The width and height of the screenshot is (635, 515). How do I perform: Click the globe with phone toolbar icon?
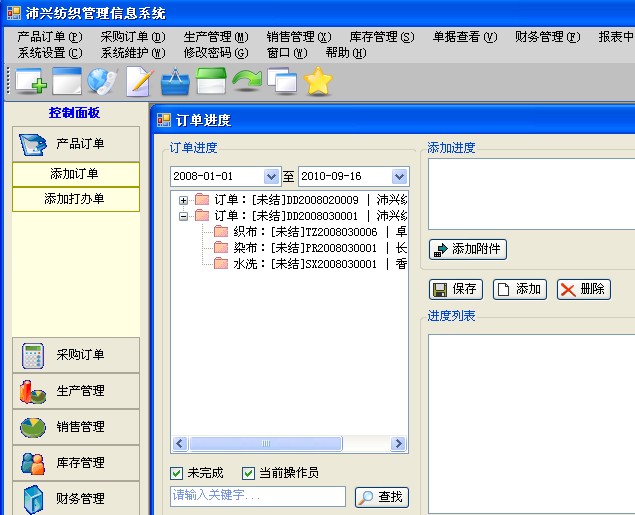tap(102, 81)
